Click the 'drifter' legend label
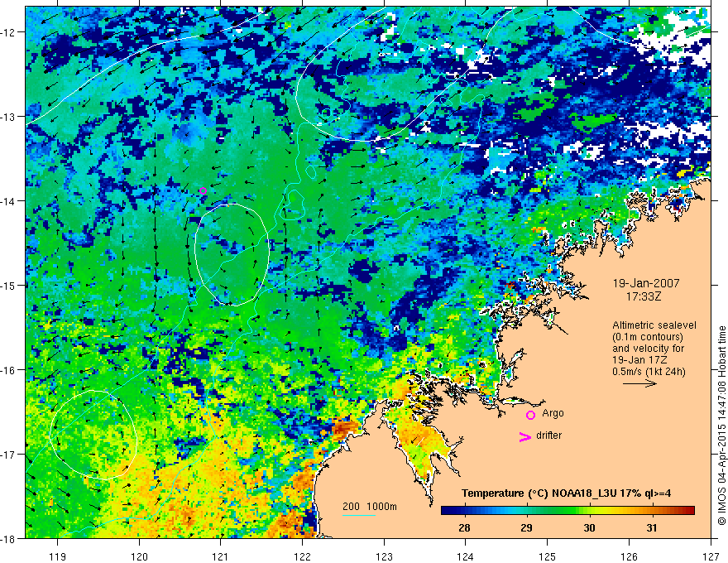728x563 pixels. point(548,435)
